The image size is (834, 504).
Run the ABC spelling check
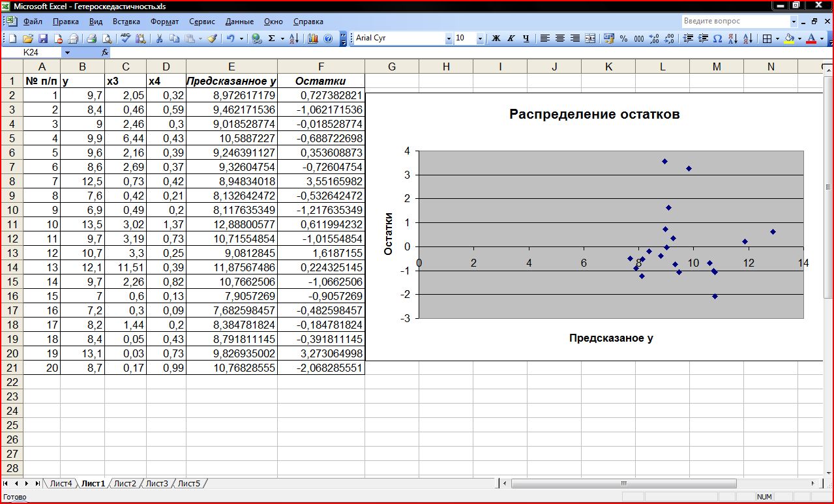(x=126, y=38)
